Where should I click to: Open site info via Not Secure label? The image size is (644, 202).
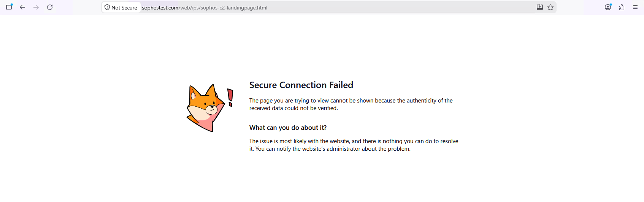click(124, 8)
